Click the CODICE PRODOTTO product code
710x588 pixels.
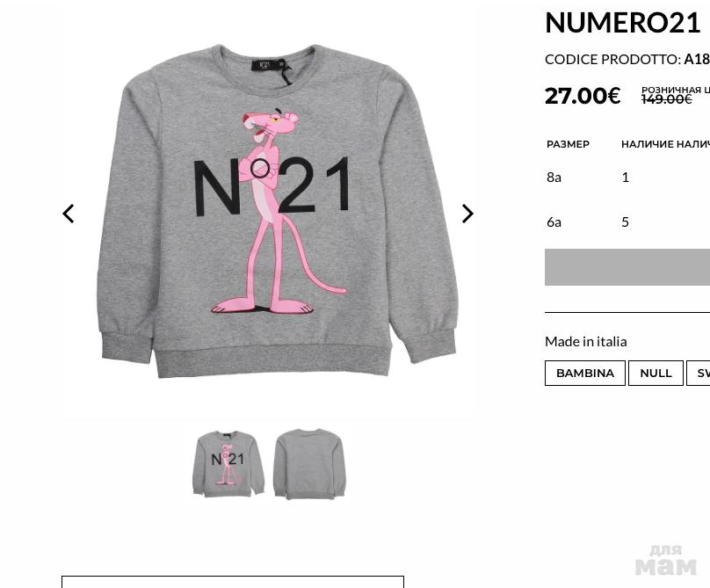pyautogui.click(x=627, y=60)
